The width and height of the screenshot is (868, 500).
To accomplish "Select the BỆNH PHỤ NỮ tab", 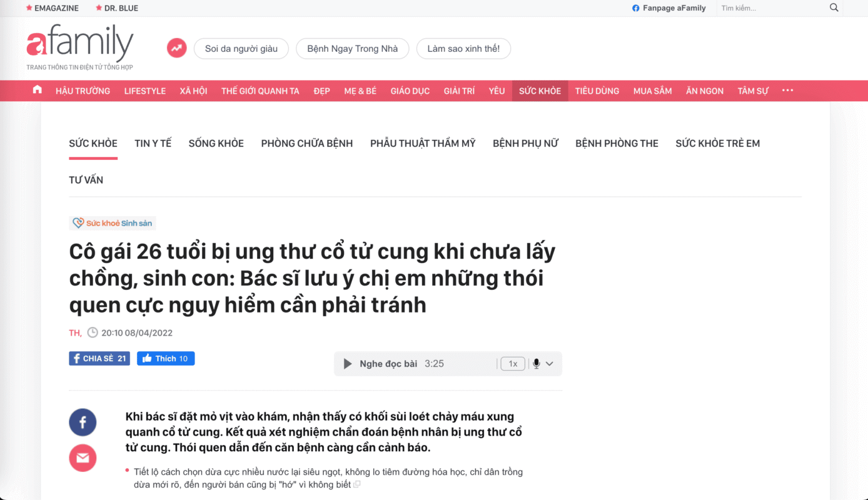I will [x=525, y=143].
